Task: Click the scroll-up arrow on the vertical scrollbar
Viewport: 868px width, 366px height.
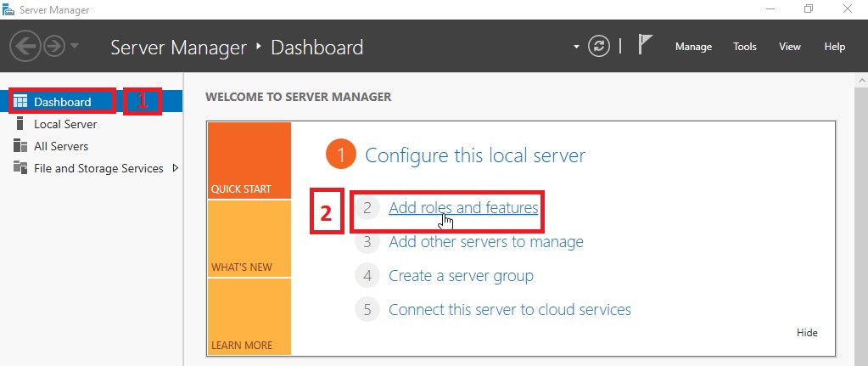Action: pos(861,81)
